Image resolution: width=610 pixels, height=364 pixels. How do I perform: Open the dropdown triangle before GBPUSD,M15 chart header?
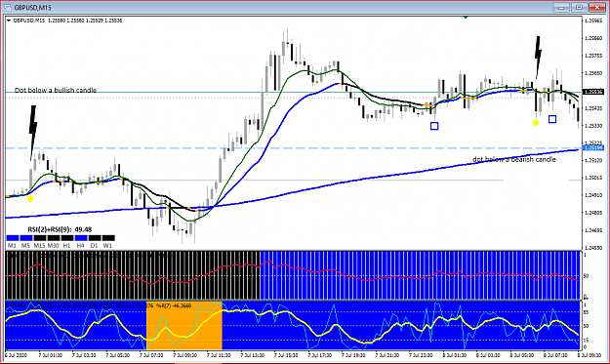point(9,20)
